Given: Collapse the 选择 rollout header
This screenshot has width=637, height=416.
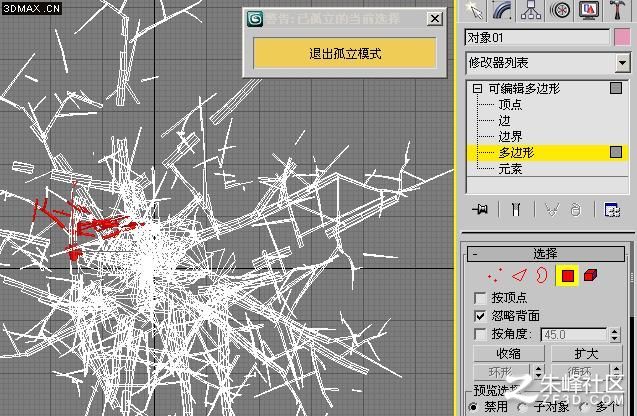Looking at the screenshot, I should tap(546, 254).
